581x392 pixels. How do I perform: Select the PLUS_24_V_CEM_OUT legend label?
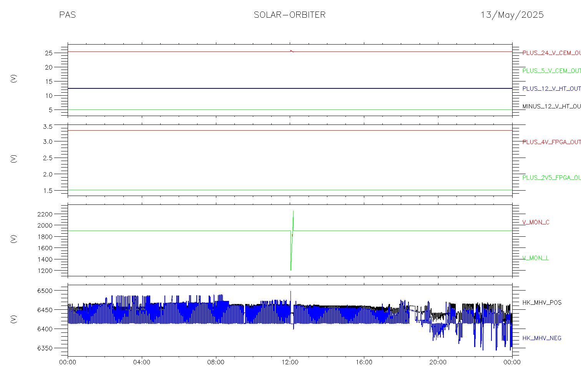tap(551, 53)
